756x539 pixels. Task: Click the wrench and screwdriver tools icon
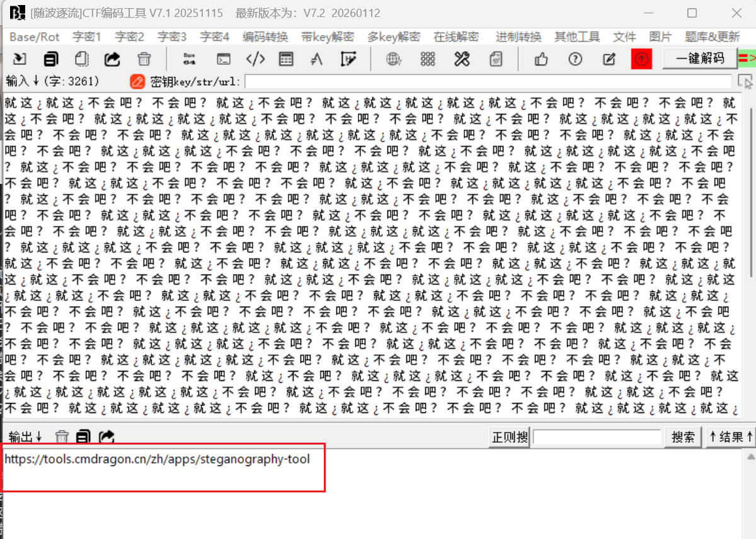coord(462,59)
